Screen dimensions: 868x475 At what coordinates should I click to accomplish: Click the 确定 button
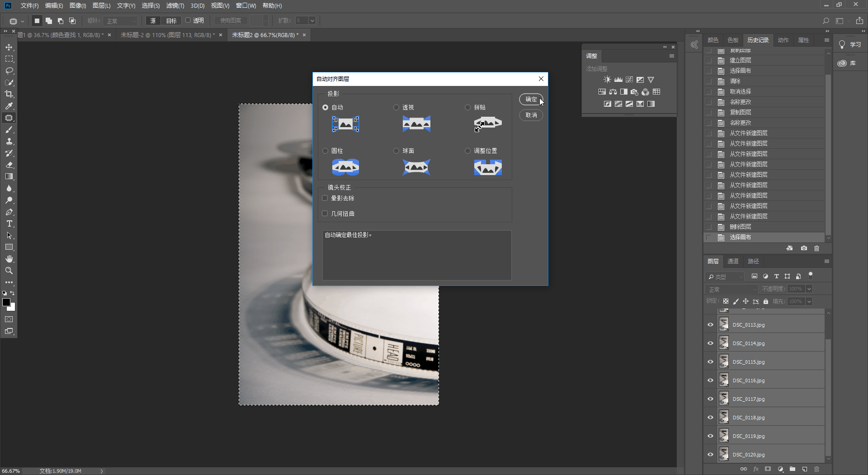531,100
